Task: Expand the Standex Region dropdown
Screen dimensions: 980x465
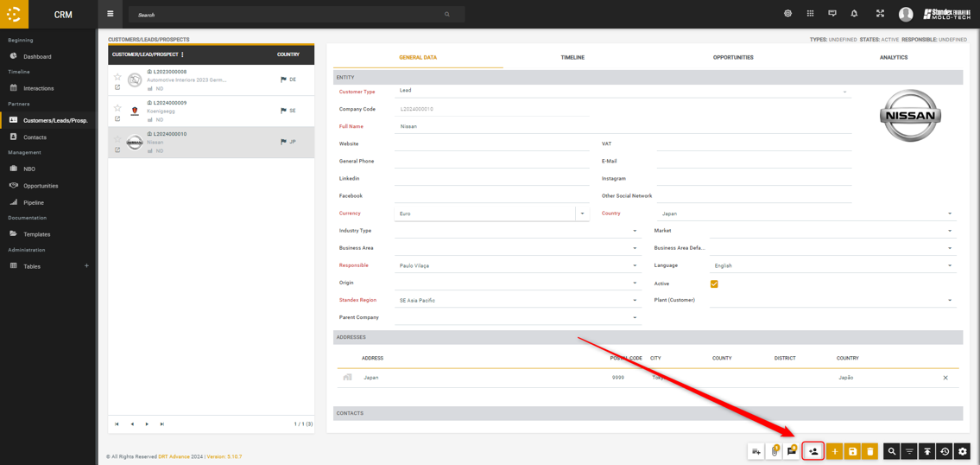Action: [x=635, y=300]
